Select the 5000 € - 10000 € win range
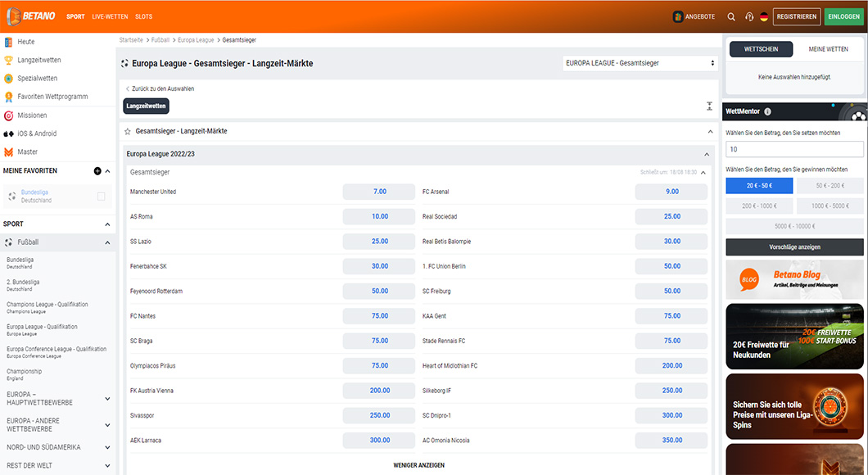Screen dimensions: 868x475 pyautogui.click(x=794, y=226)
